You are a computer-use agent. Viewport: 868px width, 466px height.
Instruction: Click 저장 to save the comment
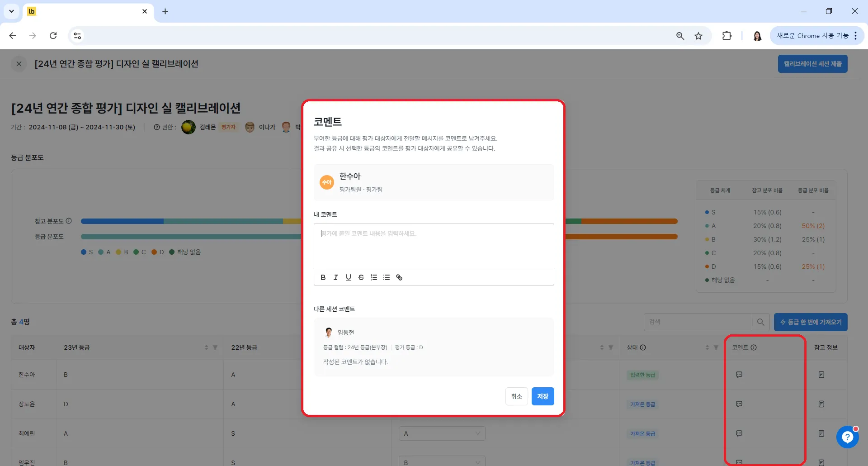pyautogui.click(x=543, y=396)
